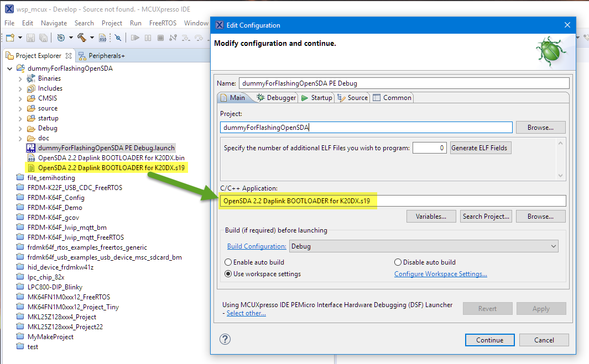The width and height of the screenshot is (589, 364).
Task: Click the Build hammer icon in toolbar
Action: pyautogui.click(x=82, y=38)
